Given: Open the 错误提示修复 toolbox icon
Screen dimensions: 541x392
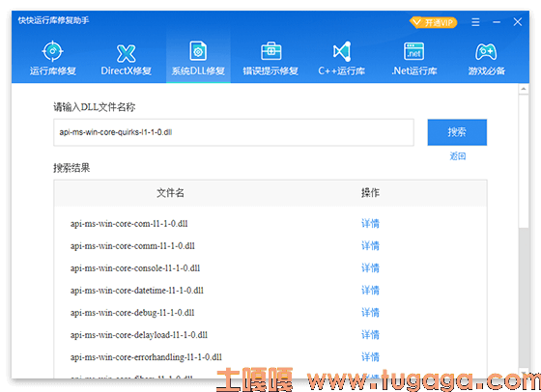Looking at the screenshot, I should pyautogui.click(x=270, y=51).
